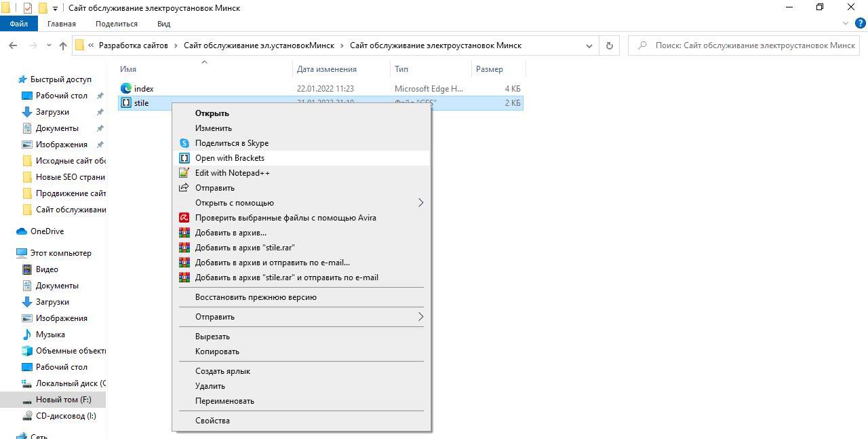Screen dimensions: 868x439
Task: Expand the Отправить submenu arrow
Action: (420, 317)
